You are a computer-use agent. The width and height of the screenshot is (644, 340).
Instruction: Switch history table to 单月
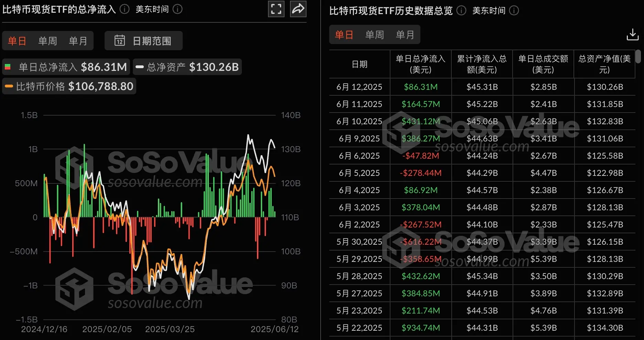(x=405, y=35)
